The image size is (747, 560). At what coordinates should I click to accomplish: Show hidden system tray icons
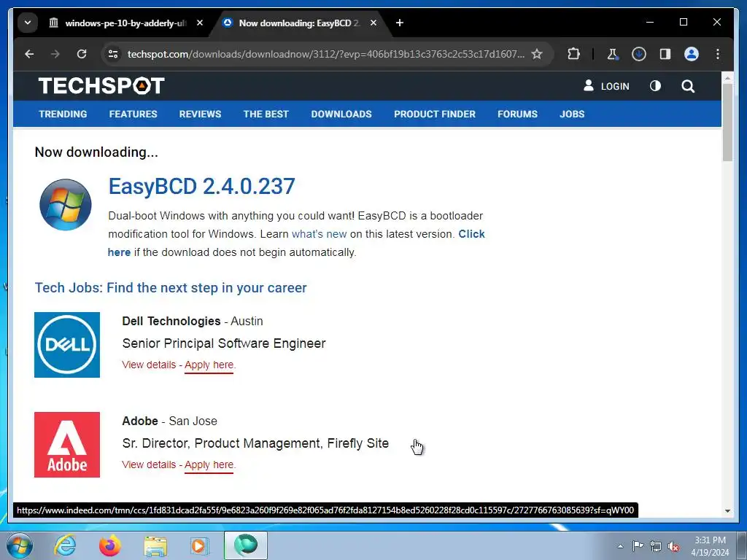point(620,546)
